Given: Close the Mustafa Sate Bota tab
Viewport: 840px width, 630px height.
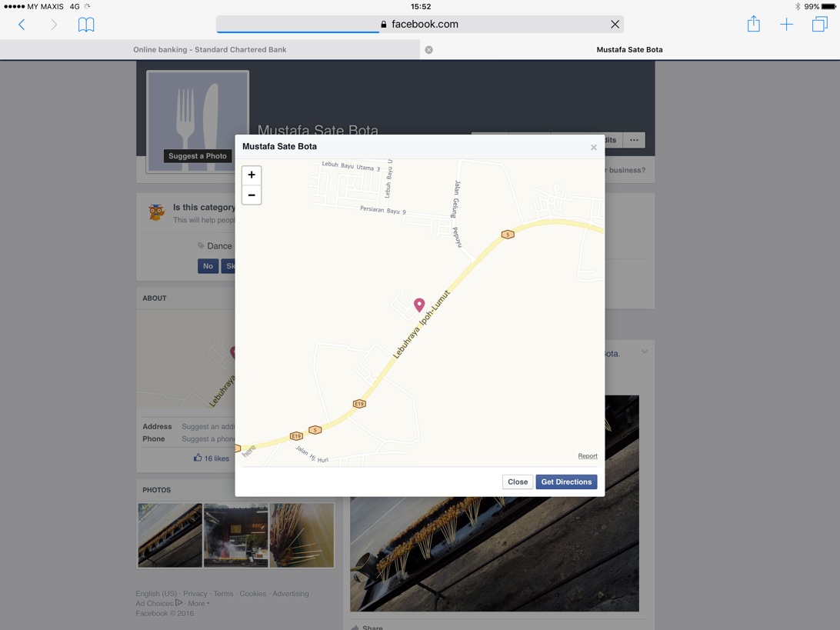Looking at the screenshot, I should click(x=428, y=50).
